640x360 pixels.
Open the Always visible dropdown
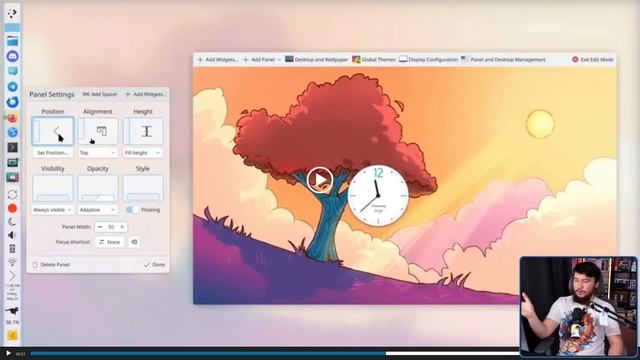53,210
